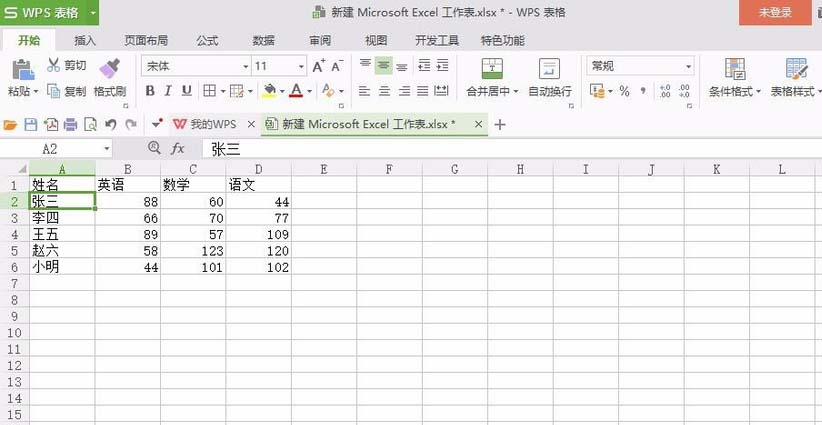Click the fx insert function icon
Viewport: 822px width, 425px height.
coord(178,149)
